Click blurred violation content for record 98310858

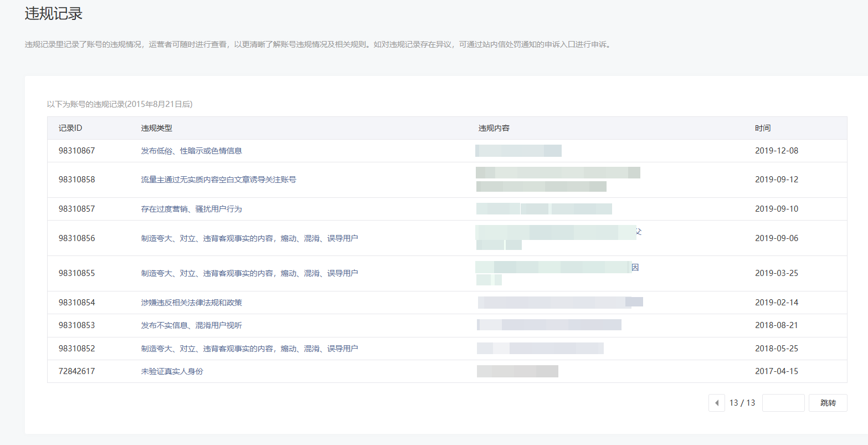point(558,180)
